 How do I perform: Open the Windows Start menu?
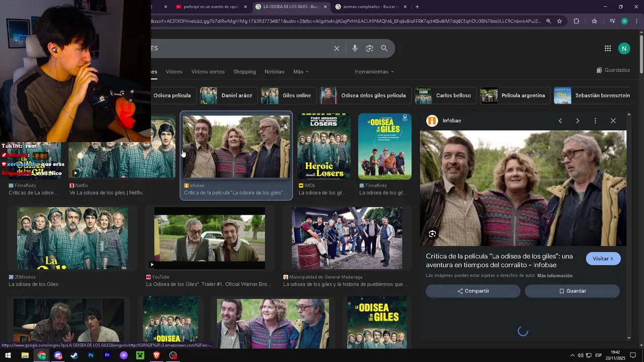(x=8, y=355)
